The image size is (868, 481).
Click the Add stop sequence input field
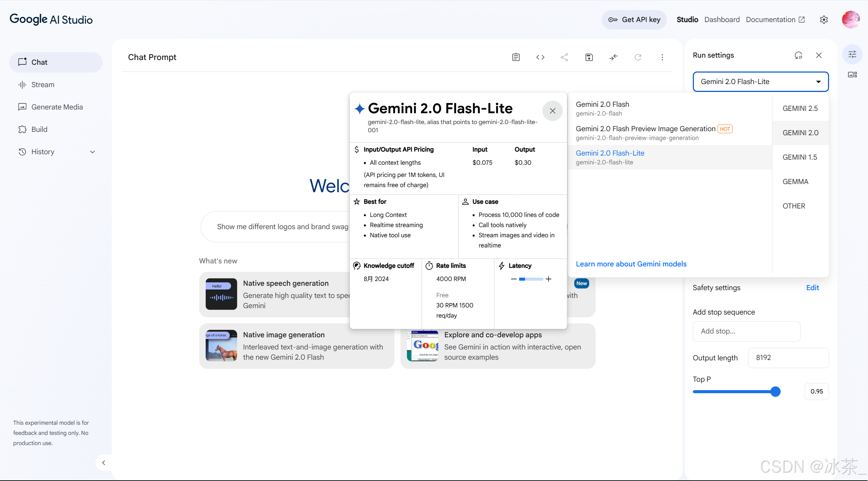click(747, 332)
